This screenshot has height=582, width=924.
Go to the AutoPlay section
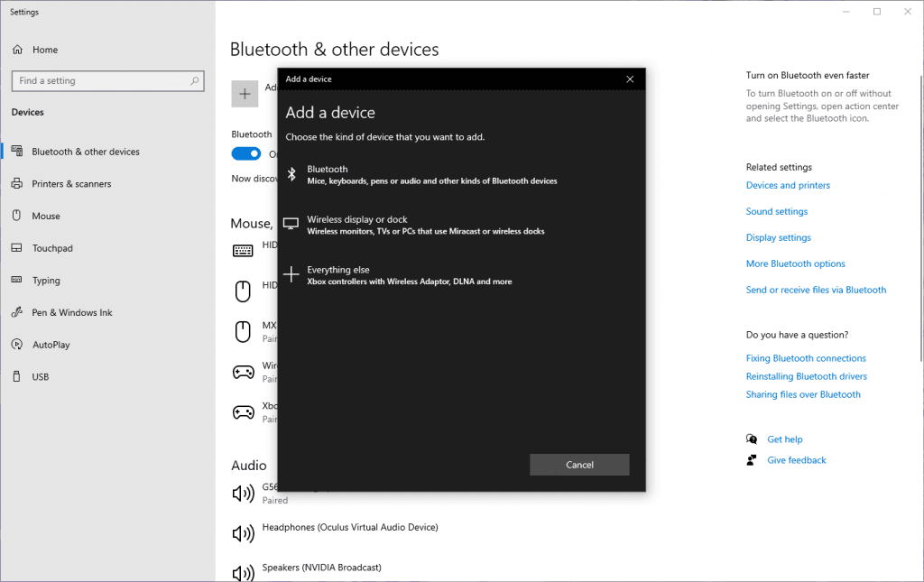pos(51,345)
